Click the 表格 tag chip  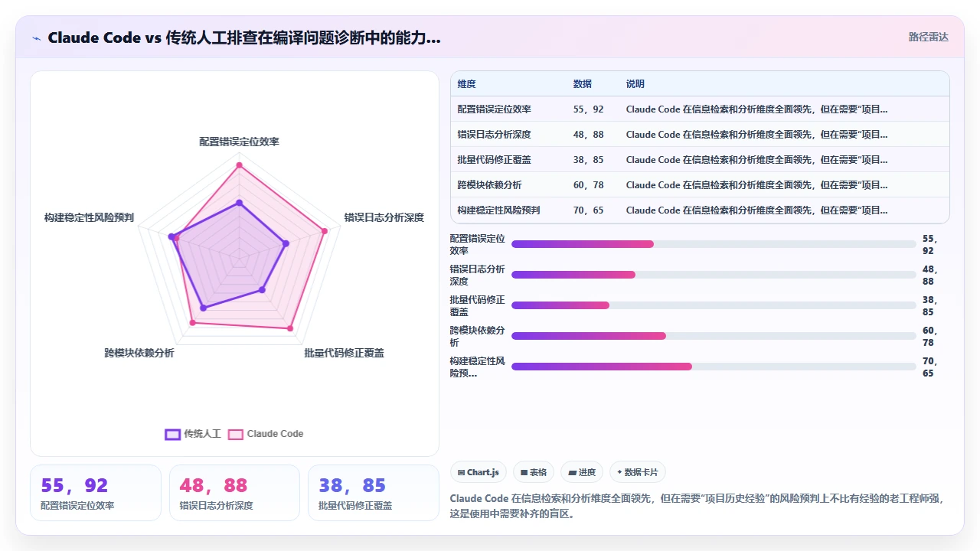[534, 472]
